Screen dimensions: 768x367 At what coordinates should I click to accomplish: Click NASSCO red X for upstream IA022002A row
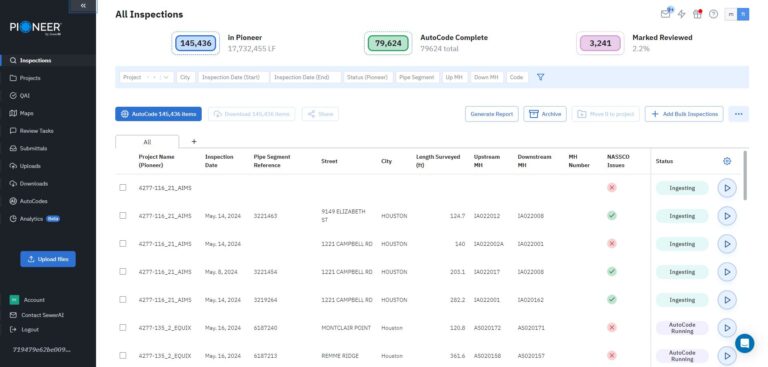pos(612,244)
